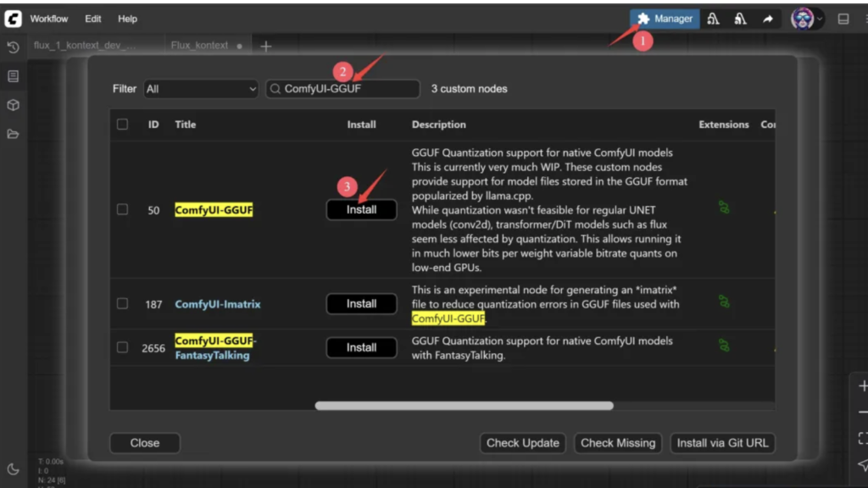Click the fit view icon on canvas
The height and width of the screenshot is (488, 868).
862,439
